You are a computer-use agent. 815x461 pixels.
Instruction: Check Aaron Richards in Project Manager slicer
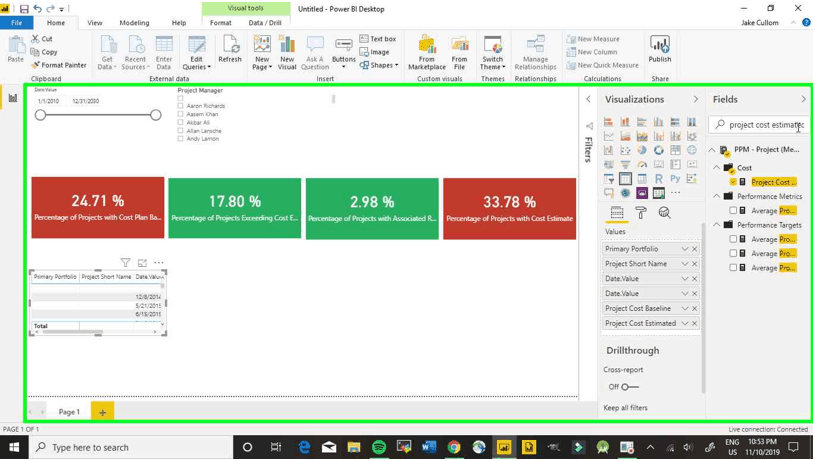tap(180, 106)
